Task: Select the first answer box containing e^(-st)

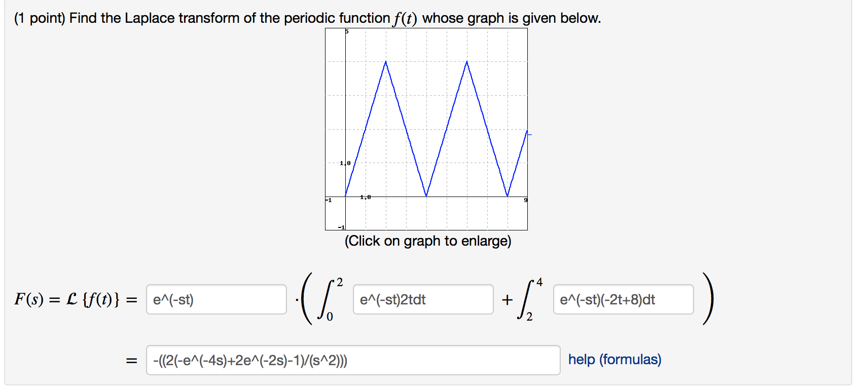Action: coord(216,300)
